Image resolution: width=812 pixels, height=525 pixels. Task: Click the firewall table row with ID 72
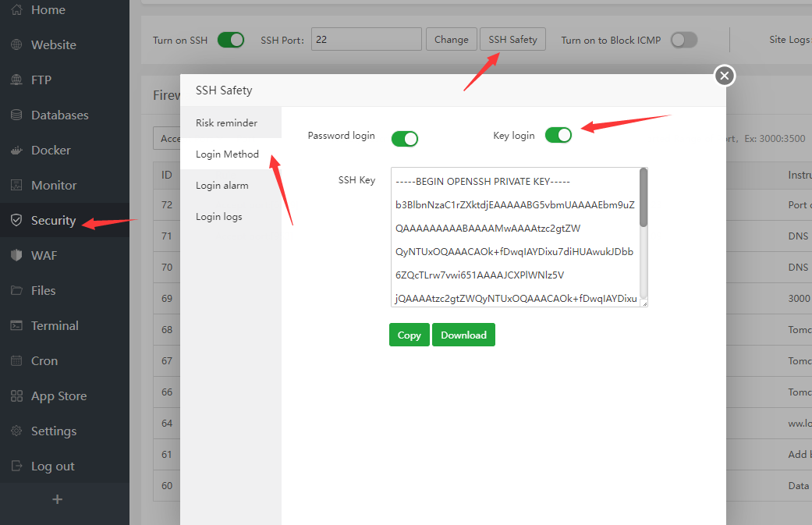tap(167, 205)
